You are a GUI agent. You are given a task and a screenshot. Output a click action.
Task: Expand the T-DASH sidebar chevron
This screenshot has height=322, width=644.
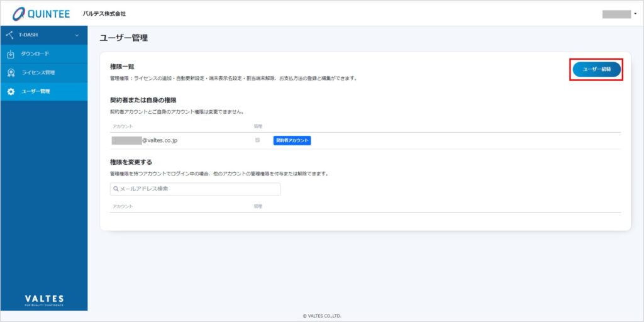pos(77,35)
